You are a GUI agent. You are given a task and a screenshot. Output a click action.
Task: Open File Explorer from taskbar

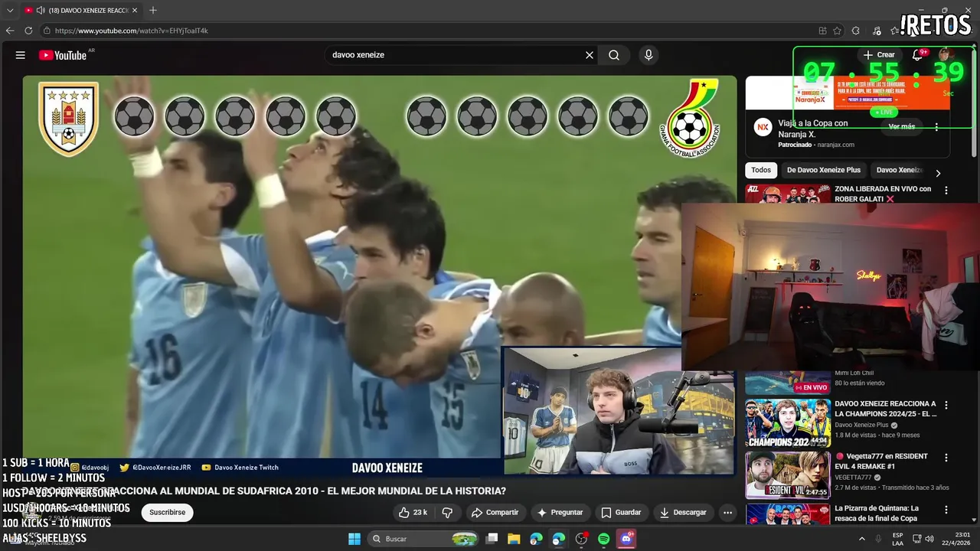tap(514, 539)
